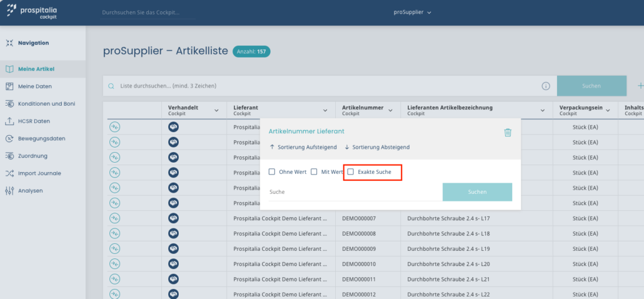The height and width of the screenshot is (299, 644).
Task: Click the arrow icon in DEMO000007 row
Action: pyautogui.click(x=114, y=218)
